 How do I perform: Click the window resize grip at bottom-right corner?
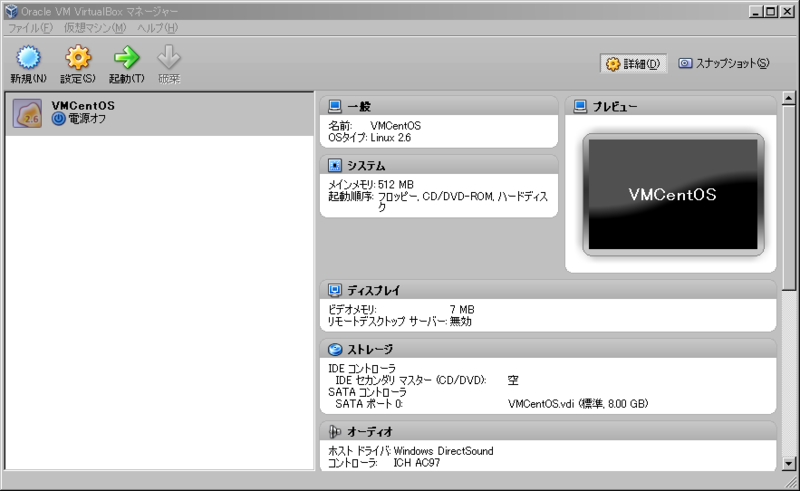tap(790, 482)
